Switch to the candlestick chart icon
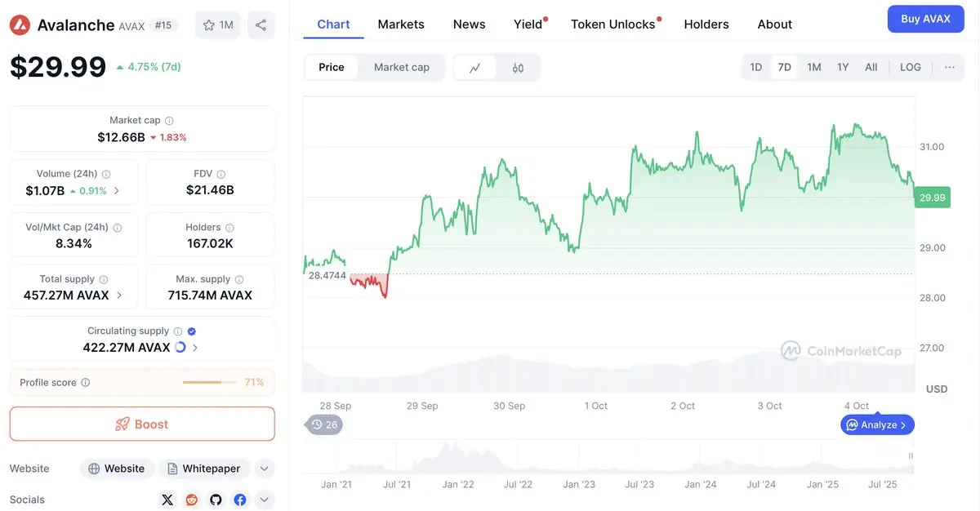Screen dimensions: 980x511 (518, 68)
